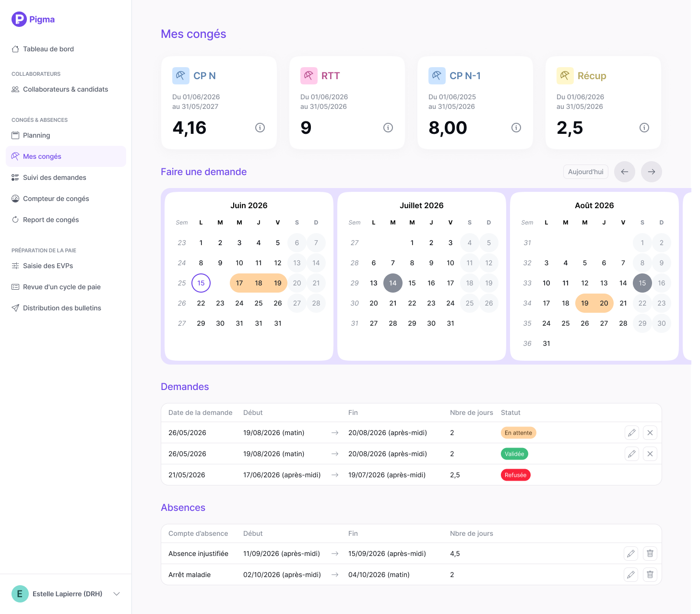Open Tableau de bord

pyautogui.click(x=66, y=49)
